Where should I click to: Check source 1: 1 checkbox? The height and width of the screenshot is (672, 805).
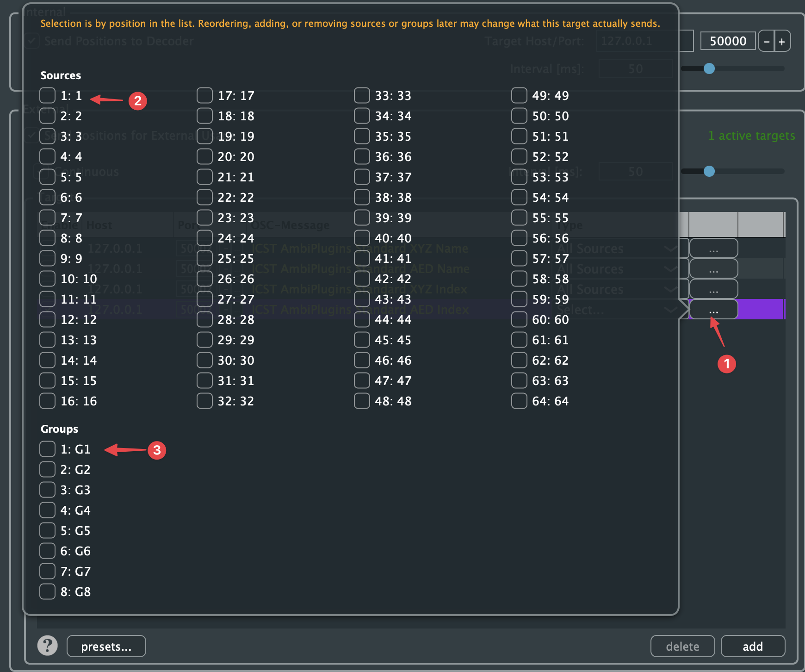point(47,95)
